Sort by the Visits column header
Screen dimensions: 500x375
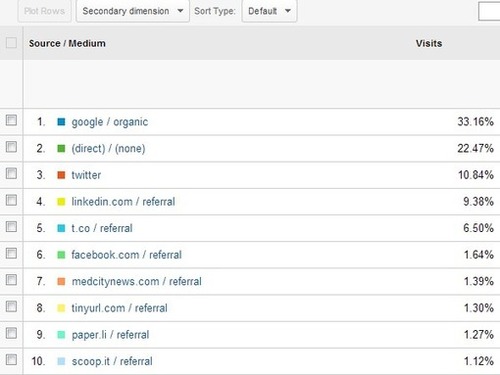(x=429, y=43)
